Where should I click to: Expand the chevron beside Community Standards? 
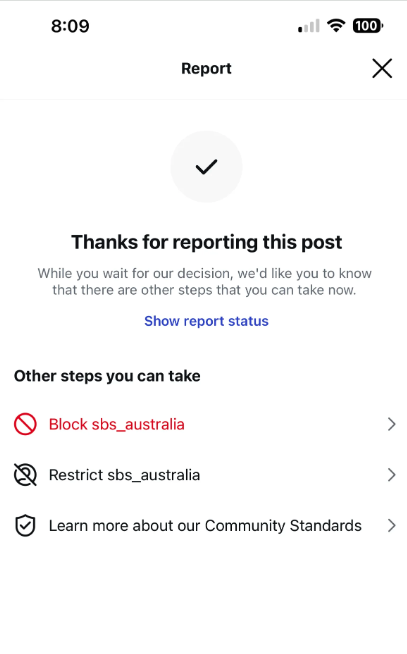391,526
